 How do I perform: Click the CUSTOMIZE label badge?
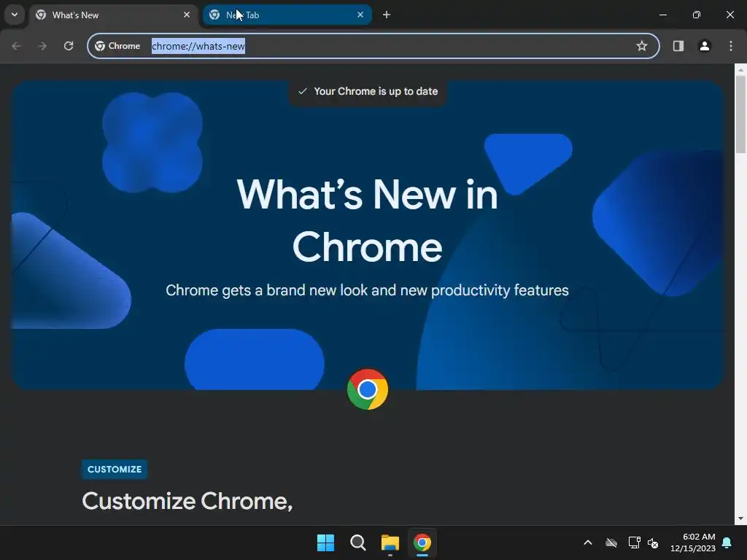point(115,469)
